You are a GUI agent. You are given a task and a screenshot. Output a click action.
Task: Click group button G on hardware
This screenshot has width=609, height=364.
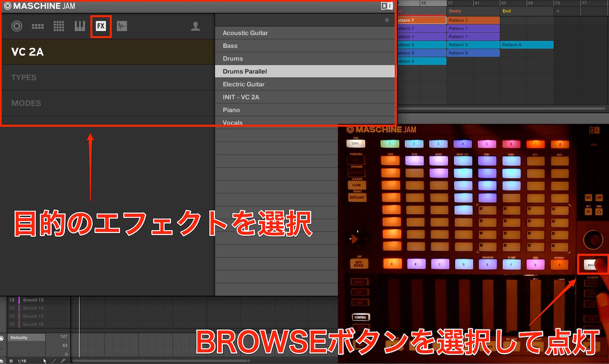pyautogui.click(x=535, y=264)
